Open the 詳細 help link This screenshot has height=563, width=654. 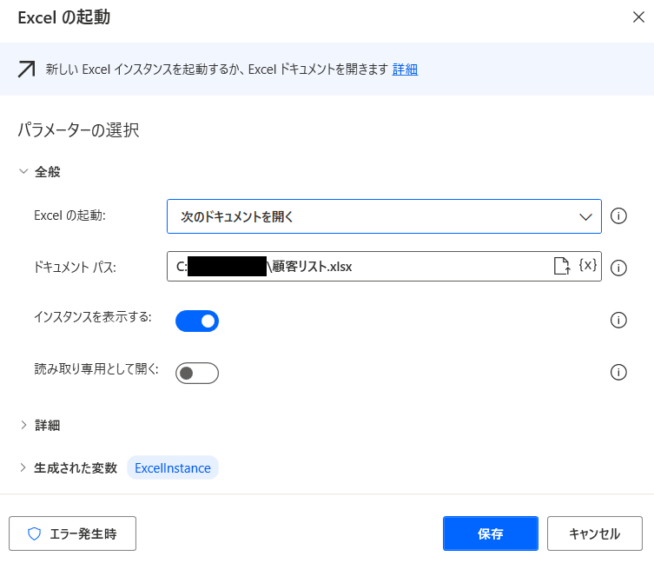coord(405,69)
